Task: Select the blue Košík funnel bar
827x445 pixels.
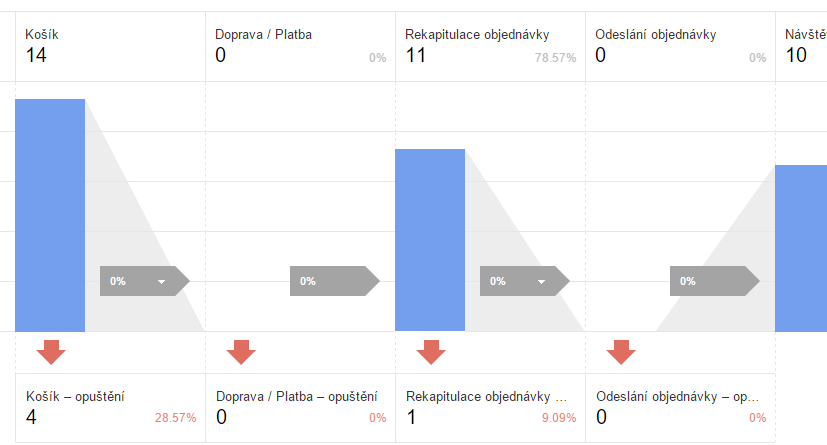Action: pyautogui.click(x=50, y=215)
